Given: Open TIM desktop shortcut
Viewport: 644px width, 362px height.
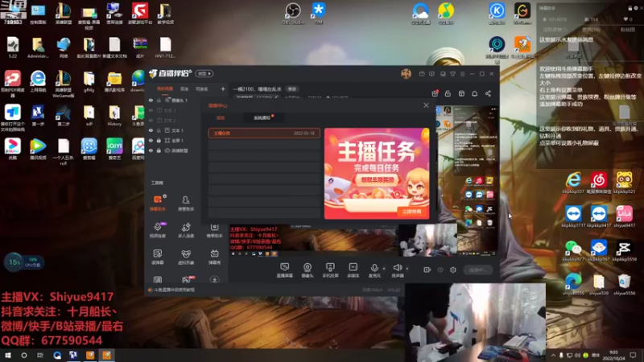Looking at the screenshot, I should point(318,13).
